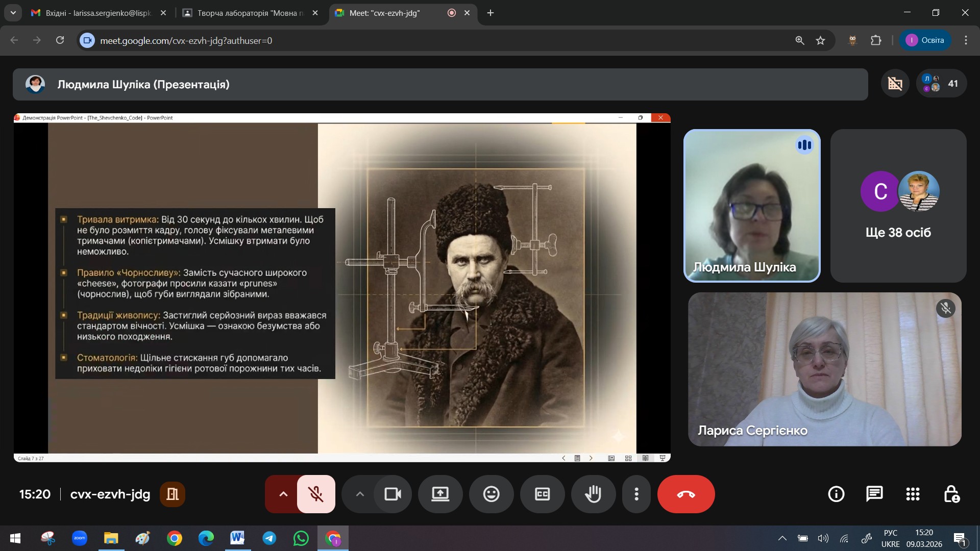Unmute the microphone toggle
The height and width of the screenshot is (551, 980).
[316, 494]
